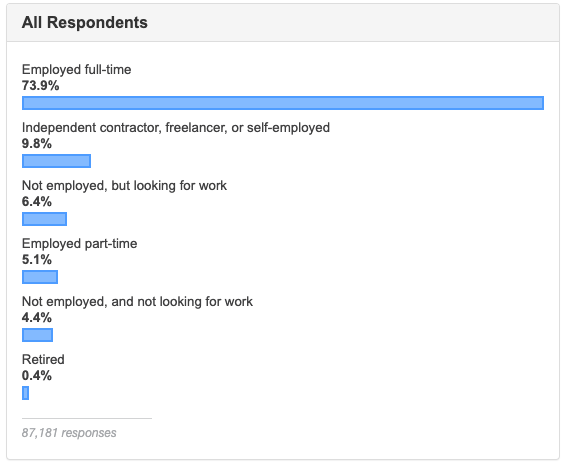Click the All Respondents header
Screen dimensions: 565x465
point(85,22)
